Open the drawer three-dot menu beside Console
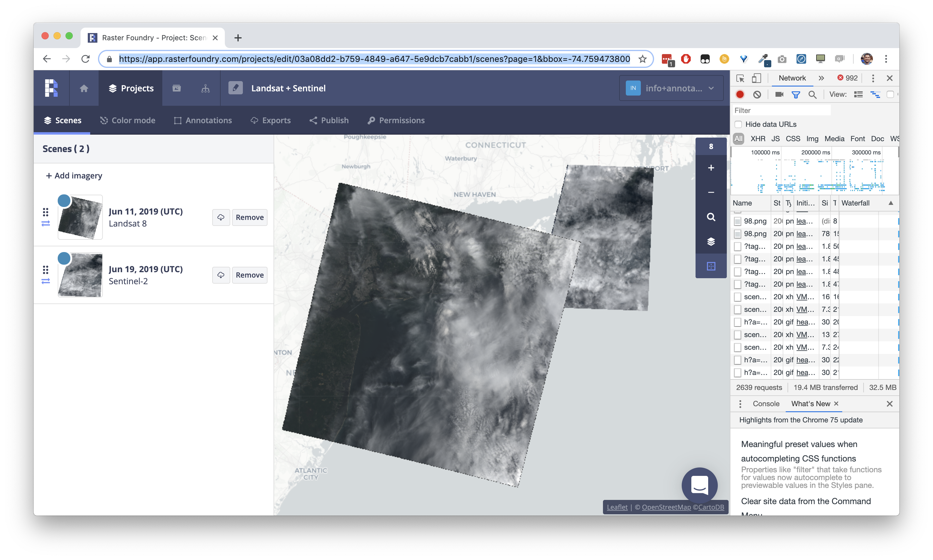 point(740,404)
